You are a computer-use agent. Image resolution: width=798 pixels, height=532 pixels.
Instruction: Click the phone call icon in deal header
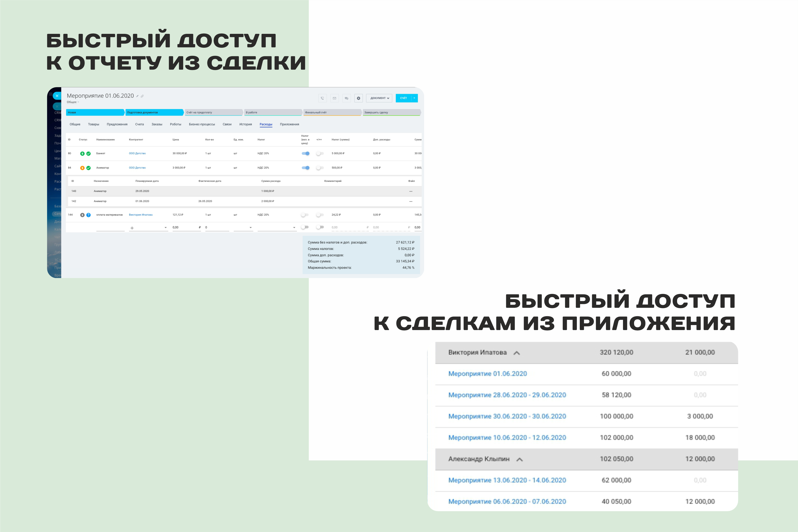pos(322,98)
